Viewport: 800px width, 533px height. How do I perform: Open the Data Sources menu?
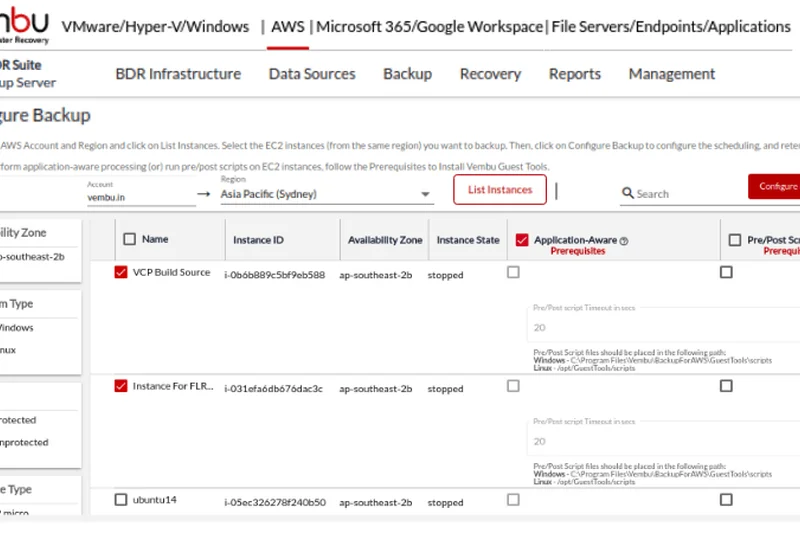pos(312,74)
